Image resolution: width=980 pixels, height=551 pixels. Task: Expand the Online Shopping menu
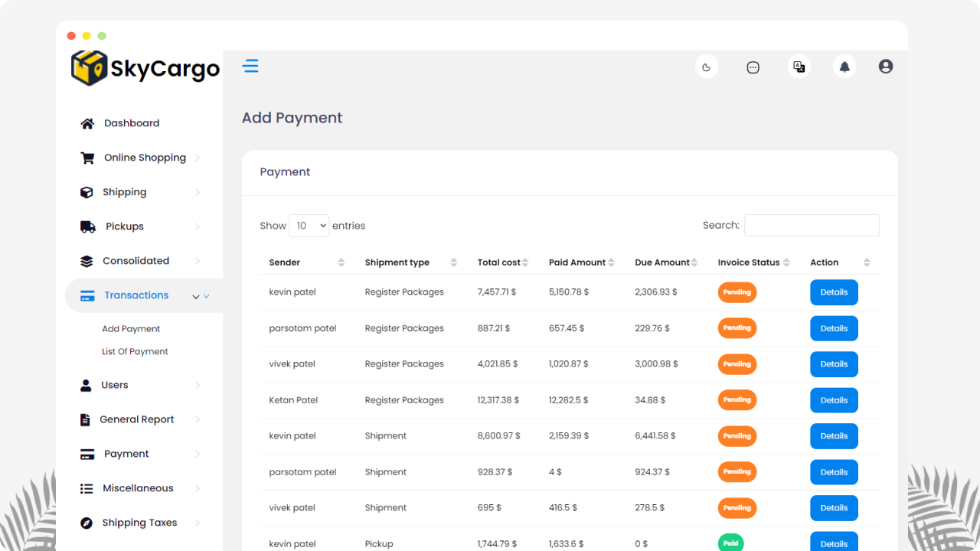click(x=144, y=158)
